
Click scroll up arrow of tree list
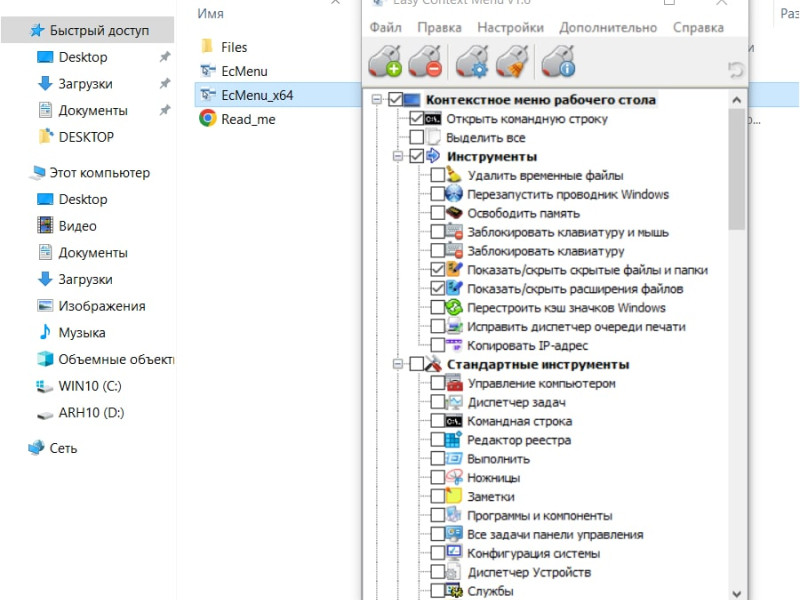pos(736,99)
